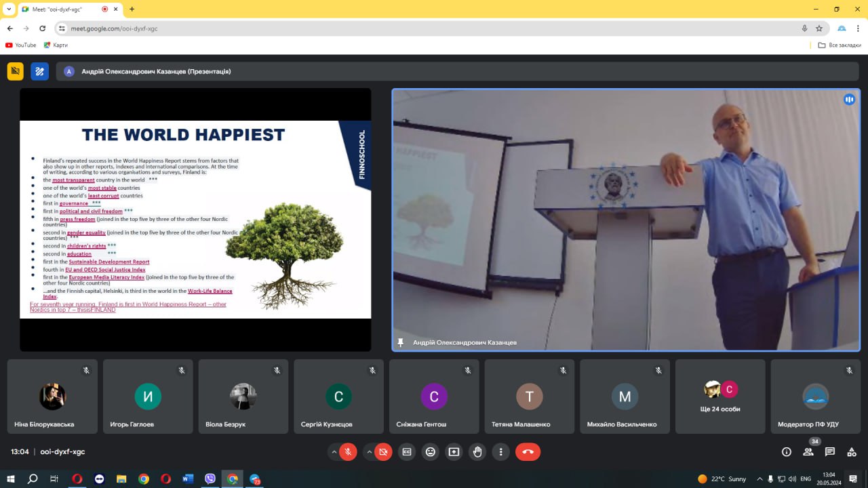868x488 pixels.
Task: Show the participants list with 34 people
Action: coord(808,451)
